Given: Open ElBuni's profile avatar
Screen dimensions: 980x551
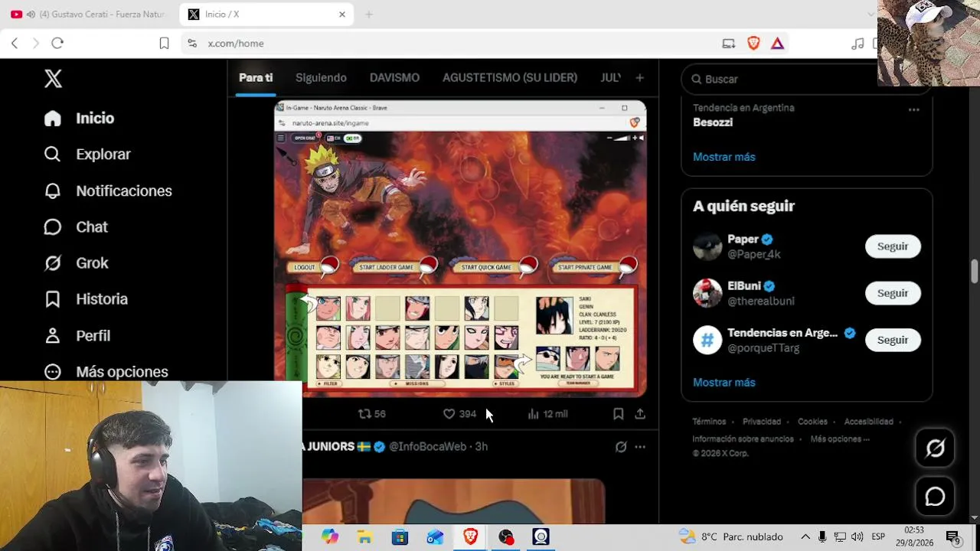Looking at the screenshot, I should tap(707, 293).
